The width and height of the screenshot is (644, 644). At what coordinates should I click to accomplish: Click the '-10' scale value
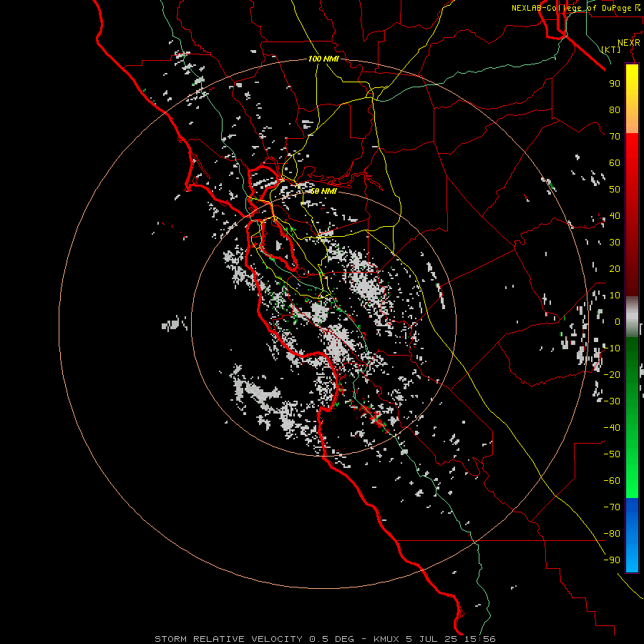point(612,348)
